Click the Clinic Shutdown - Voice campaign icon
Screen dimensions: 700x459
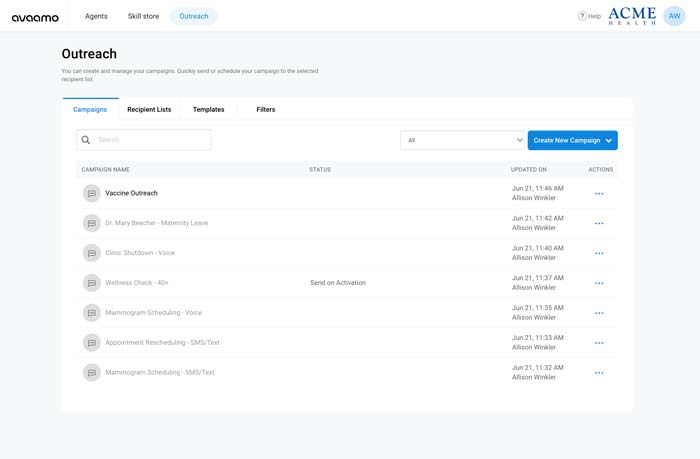[92, 253]
